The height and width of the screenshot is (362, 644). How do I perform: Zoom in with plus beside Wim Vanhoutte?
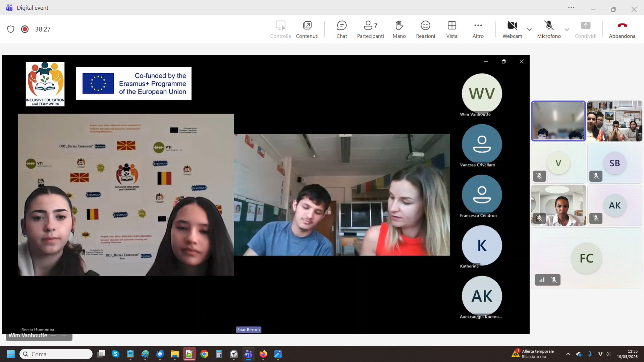[64, 335]
